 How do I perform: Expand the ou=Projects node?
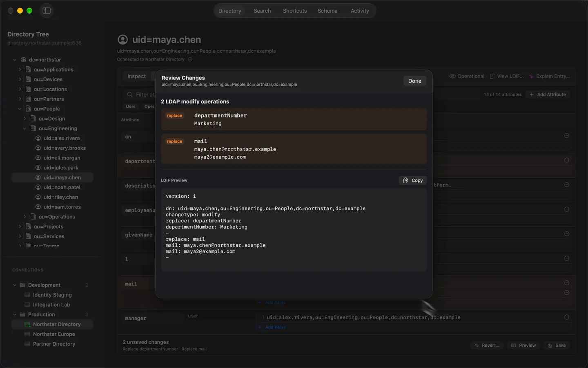click(20, 227)
